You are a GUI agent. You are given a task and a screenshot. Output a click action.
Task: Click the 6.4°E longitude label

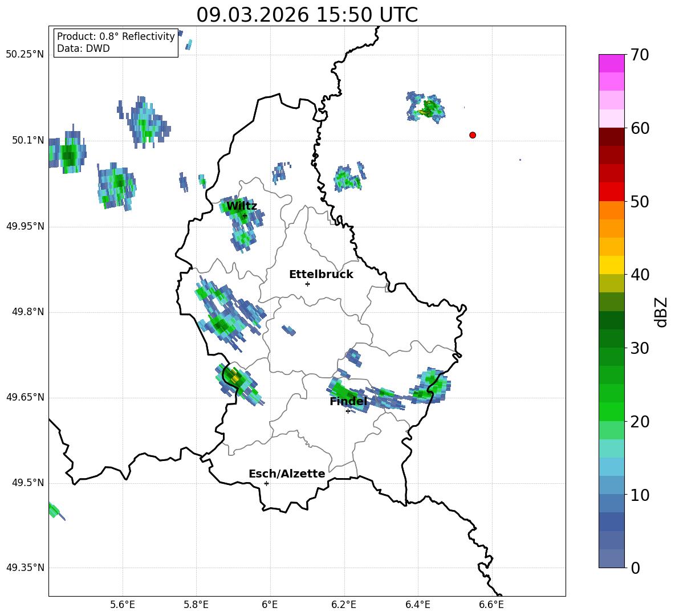coord(417,605)
